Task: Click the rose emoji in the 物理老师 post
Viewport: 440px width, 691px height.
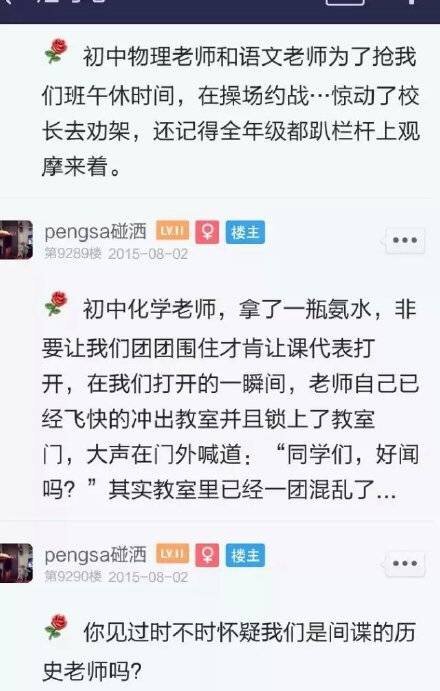Action: coord(56,51)
